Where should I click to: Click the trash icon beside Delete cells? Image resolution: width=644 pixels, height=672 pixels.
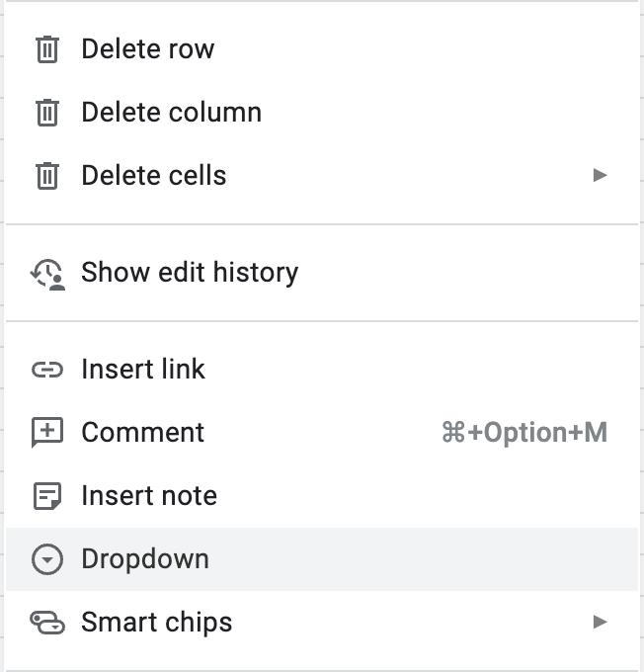pos(47,176)
